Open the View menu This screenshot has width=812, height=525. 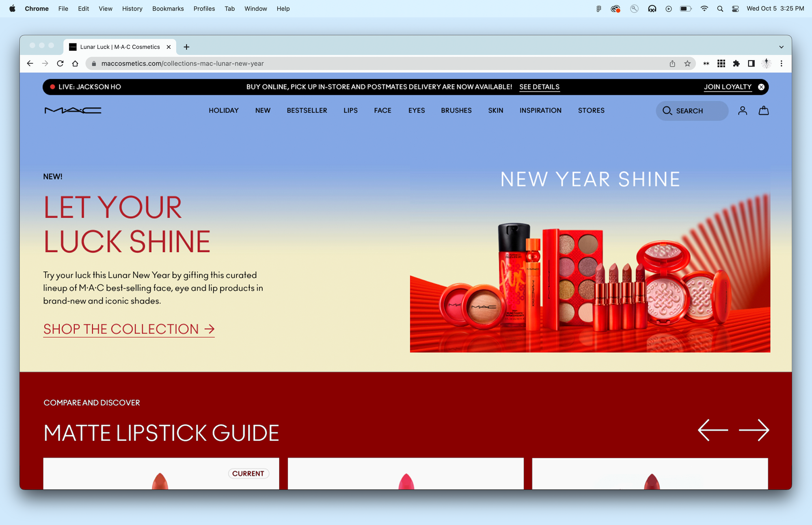tap(106, 9)
